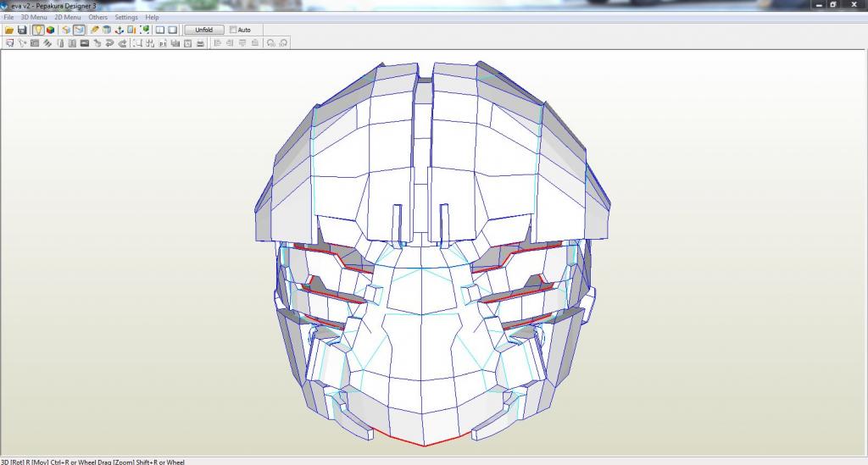Image resolution: width=868 pixels, height=465 pixels.
Task: Toggle the blue highlighted flaps view icon
Action: [x=79, y=30]
